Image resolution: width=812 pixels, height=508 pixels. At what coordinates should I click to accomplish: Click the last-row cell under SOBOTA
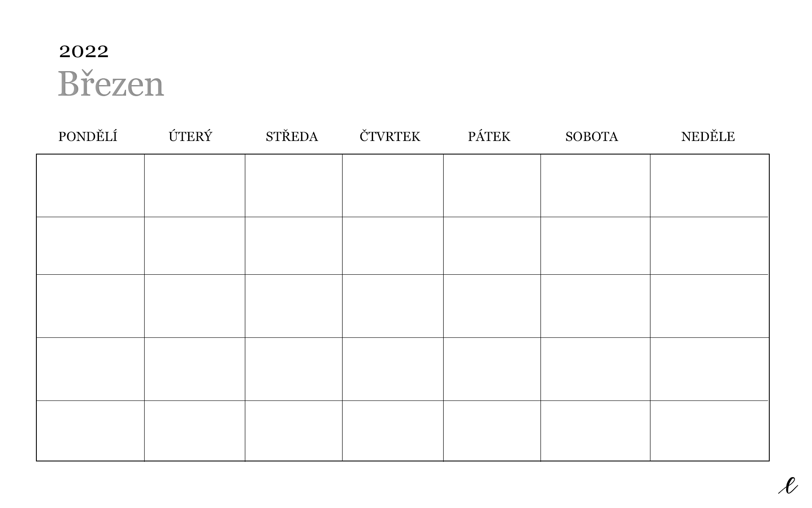[x=595, y=431]
